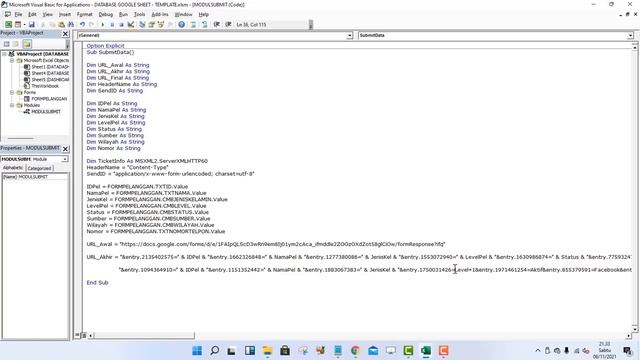Open the Insert object dropdown arrow
The image size is (640, 360).
[x=24, y=24]
